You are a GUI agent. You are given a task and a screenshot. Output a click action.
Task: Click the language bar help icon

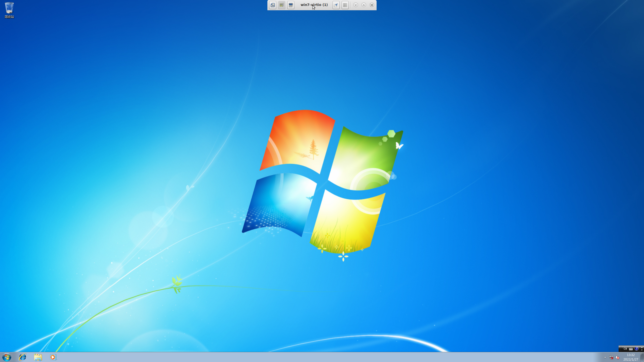point(636,349)
